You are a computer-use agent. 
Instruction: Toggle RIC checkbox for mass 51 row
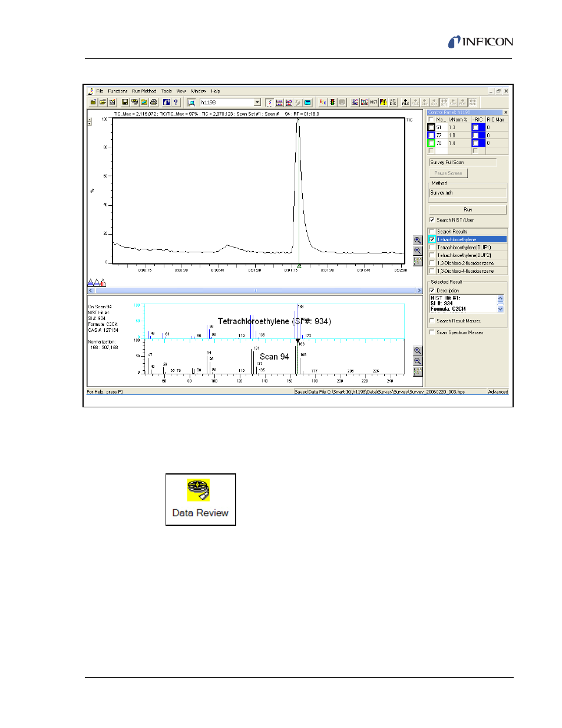point(475,127)
